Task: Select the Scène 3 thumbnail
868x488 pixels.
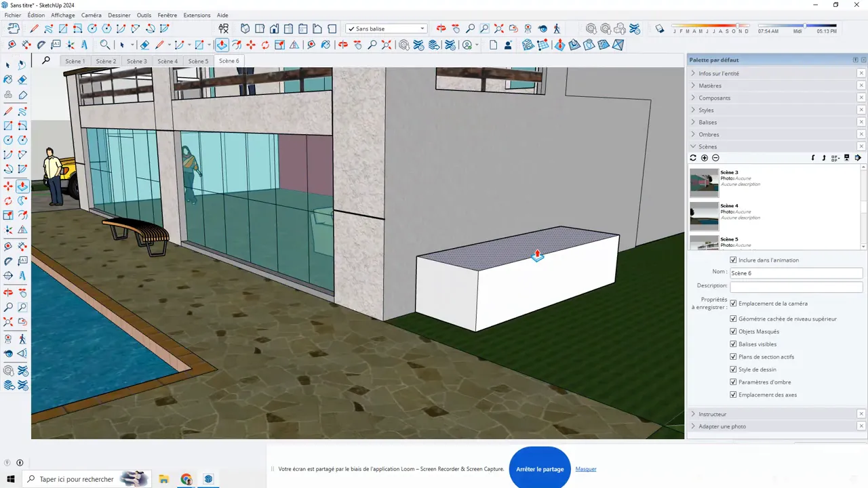Action: [x=703, y=182]
